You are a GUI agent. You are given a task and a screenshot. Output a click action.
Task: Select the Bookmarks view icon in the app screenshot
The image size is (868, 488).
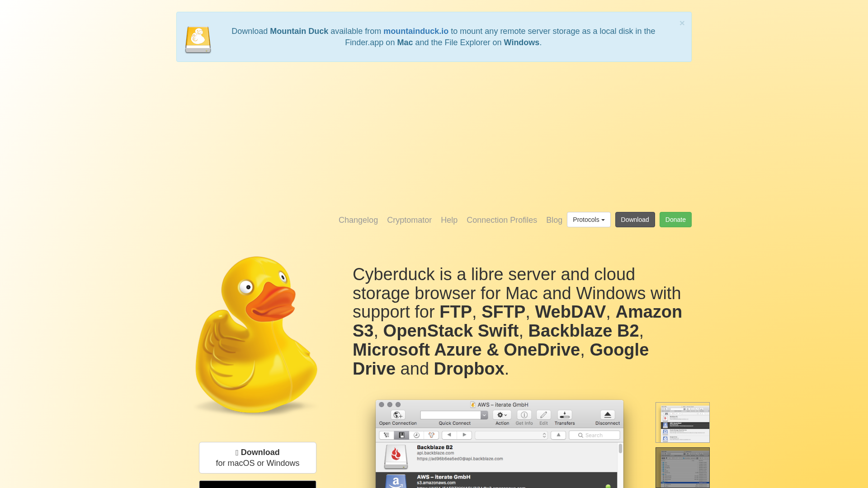click(x=401, y=435)
